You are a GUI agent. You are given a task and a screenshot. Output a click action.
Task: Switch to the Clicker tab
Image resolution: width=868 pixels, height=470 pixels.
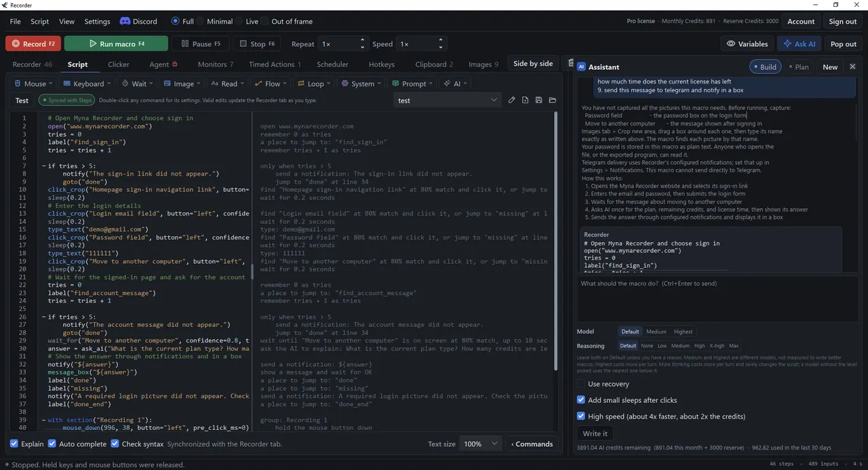(x=119, y=64)
